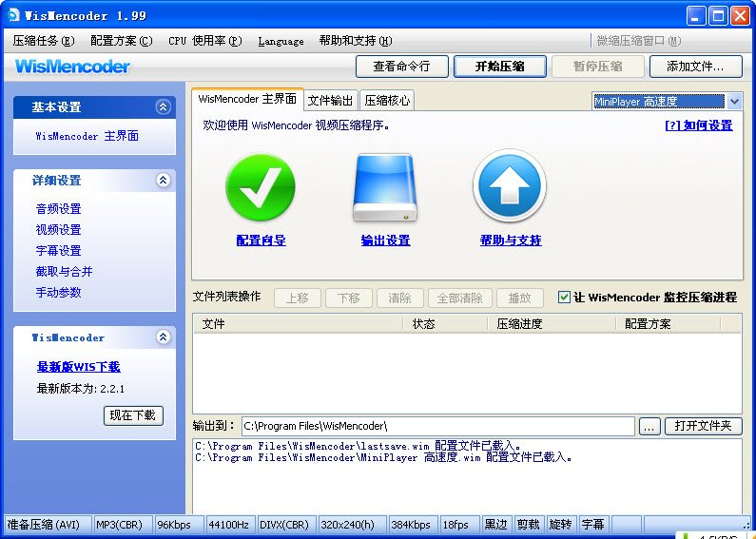Click the 全部清除 button
756x539 pixels.
[460, 298]
